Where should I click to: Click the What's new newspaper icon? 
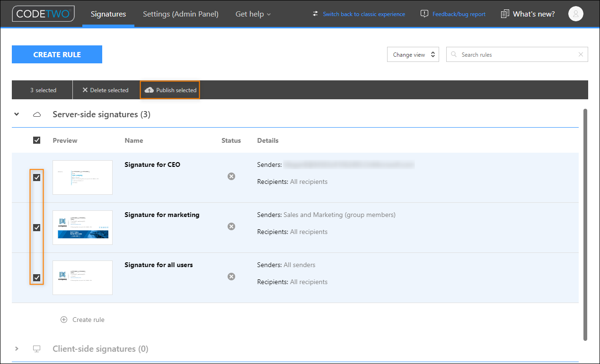pyautogui.click(x=505, y=14)
